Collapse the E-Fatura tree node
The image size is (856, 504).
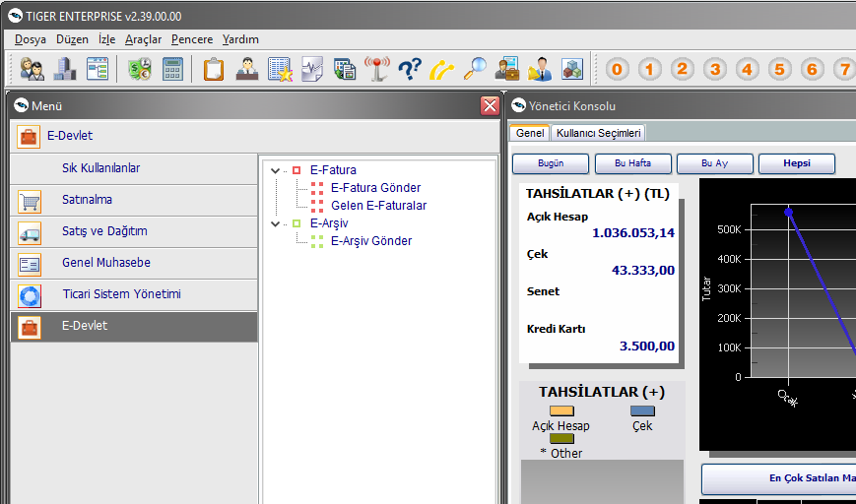click(x=275, y=170)
